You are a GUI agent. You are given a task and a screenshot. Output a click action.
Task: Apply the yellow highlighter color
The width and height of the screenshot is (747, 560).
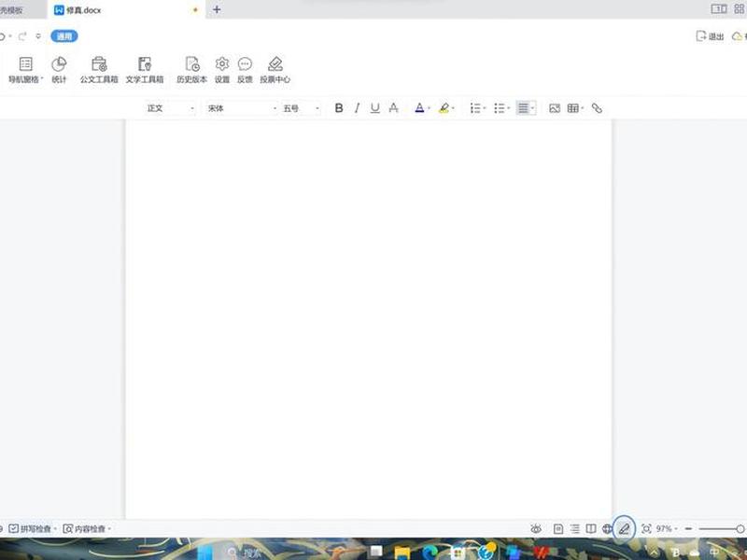(444, 108)
